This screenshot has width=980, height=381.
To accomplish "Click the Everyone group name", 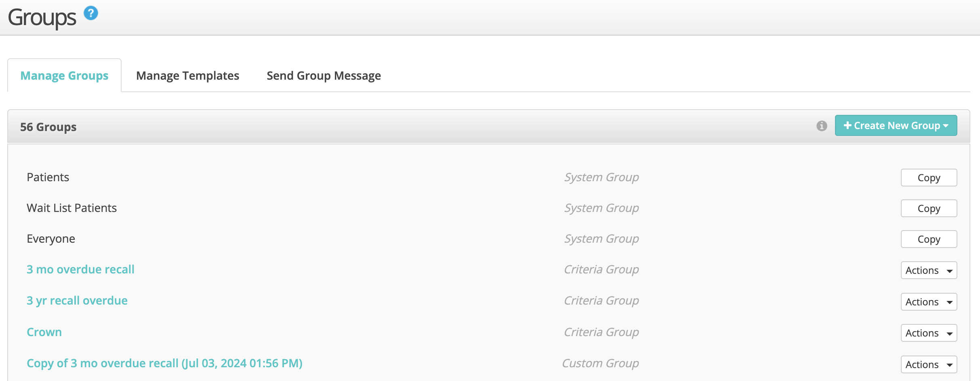I will [x=51, y=239].
